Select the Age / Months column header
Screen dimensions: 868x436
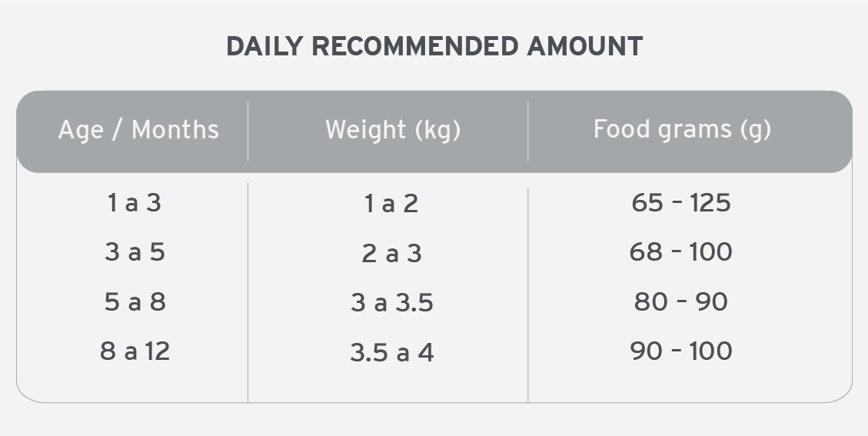click(x=138, y=130)
